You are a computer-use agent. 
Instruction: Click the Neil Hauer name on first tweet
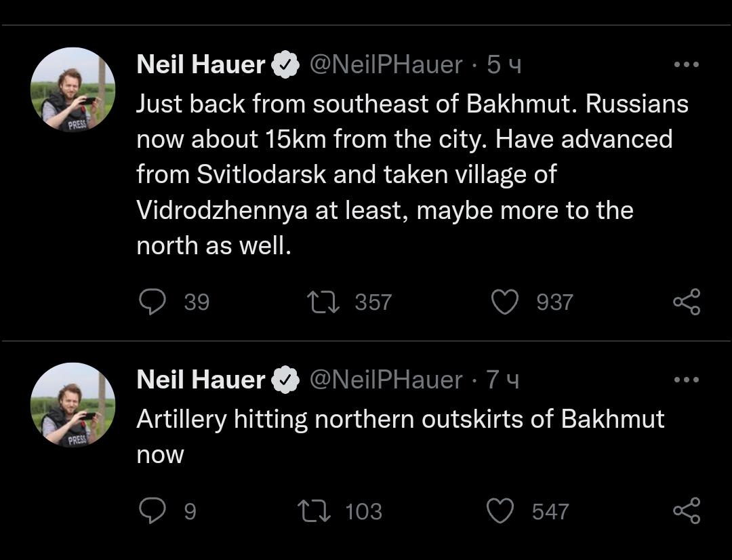click(x=201, y=65)
